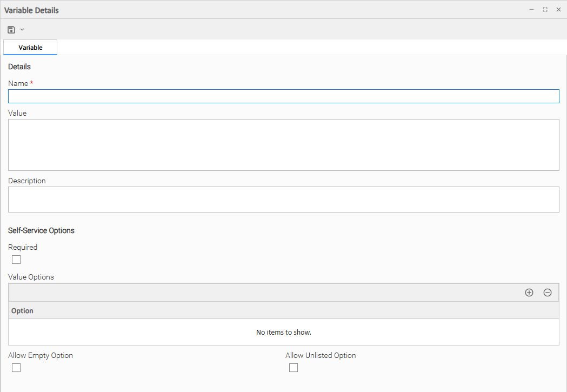Screen dimensions: 567x392
Task: Switch to the Variable tab
Action: tap(30, 48)
